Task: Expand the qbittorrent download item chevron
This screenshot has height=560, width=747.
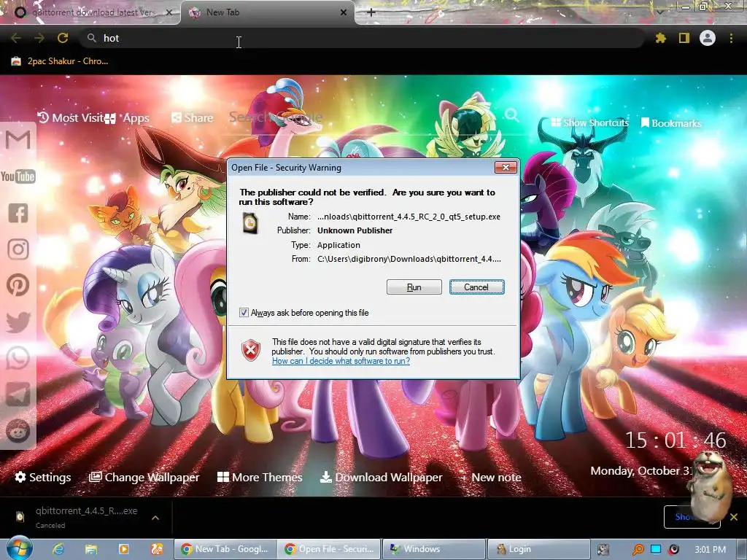Action: (x=155, y=518)
